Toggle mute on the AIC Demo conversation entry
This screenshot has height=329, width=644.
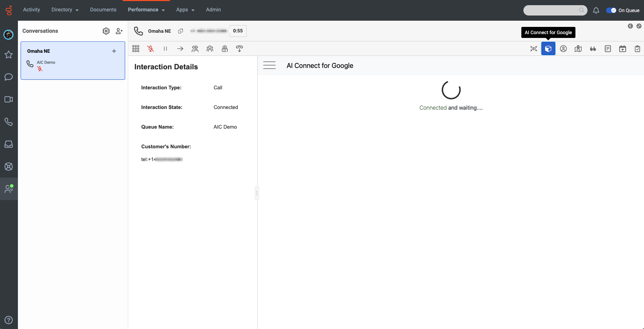pyautogui.click(x=40, y=68)
